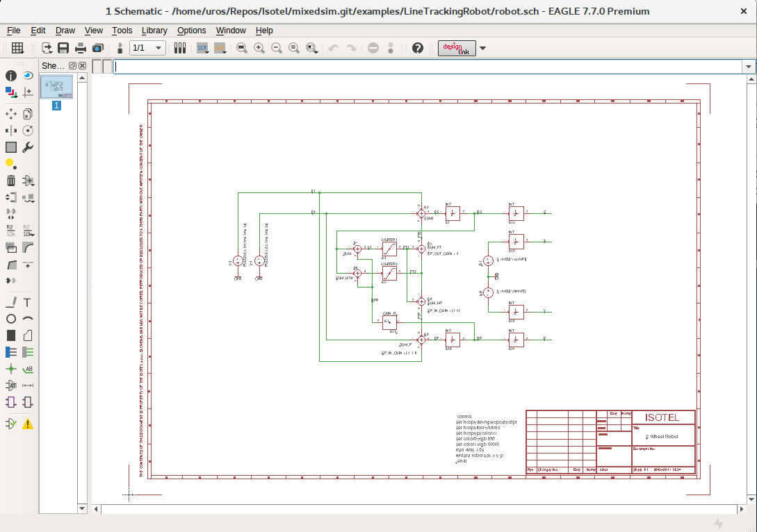
Task: Select the Delete trash tool
Action: click(11, 181)
